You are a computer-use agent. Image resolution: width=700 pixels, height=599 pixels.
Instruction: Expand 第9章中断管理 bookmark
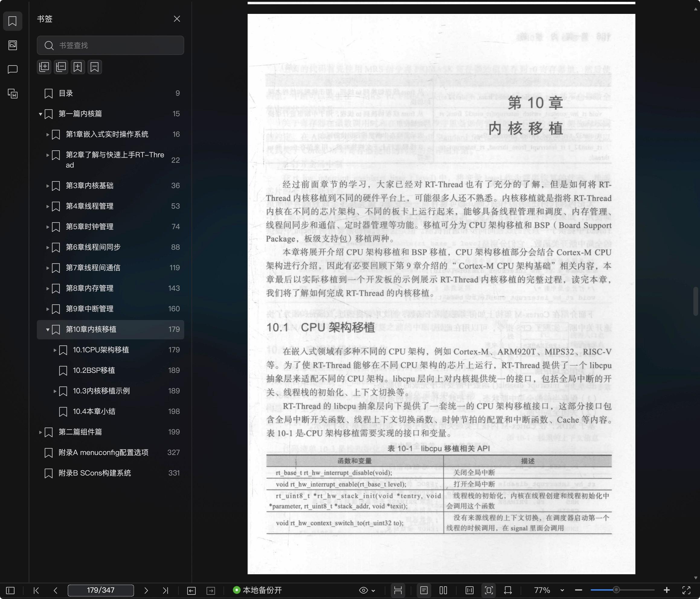(x=48, y=309)
